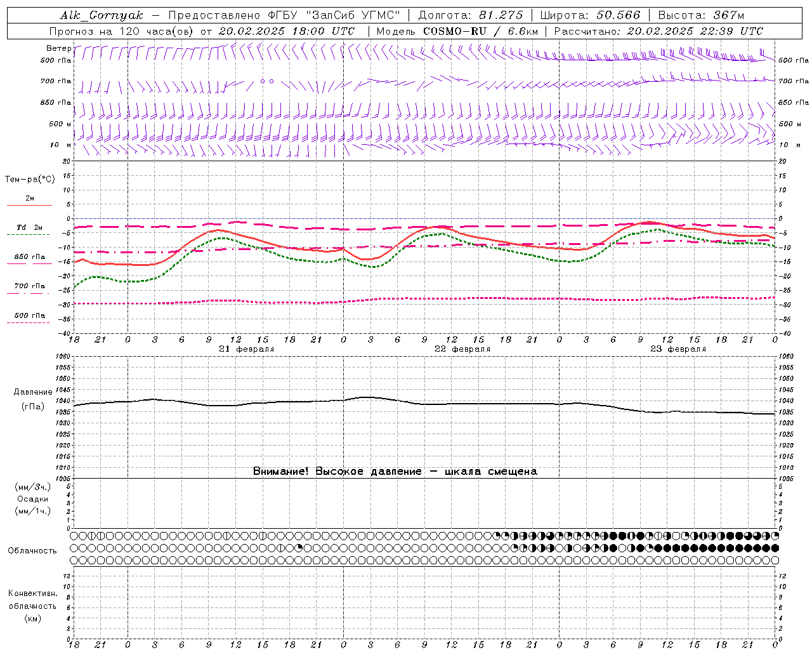Select the 700 гПа entry in the temperature legend
This screenshot has width=812, height=650.
point(29,286)
